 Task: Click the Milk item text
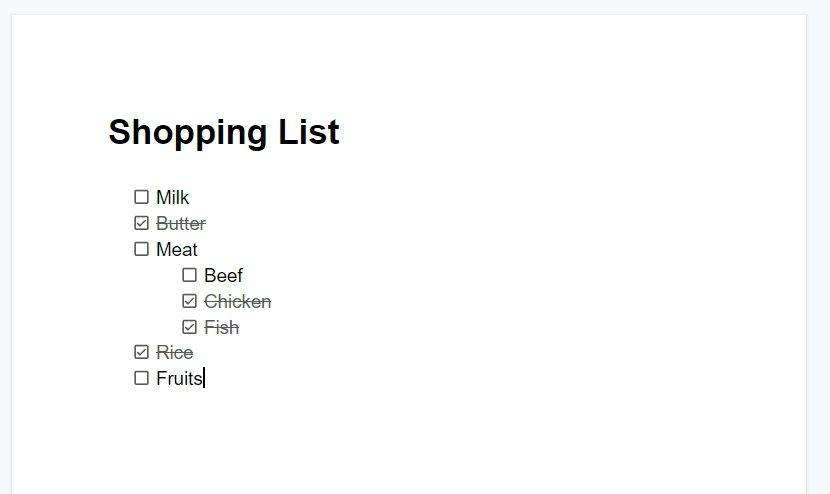(173, 197)
